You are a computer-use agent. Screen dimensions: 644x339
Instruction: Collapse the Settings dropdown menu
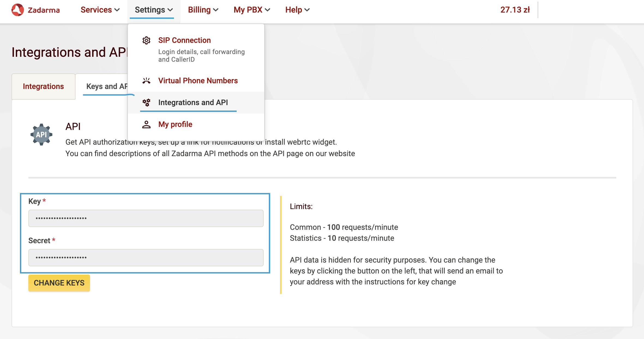154,10
